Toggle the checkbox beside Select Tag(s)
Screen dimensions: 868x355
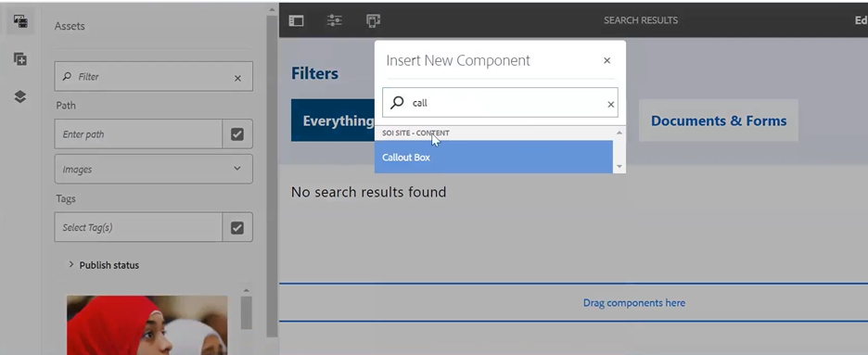coord(237,227)
